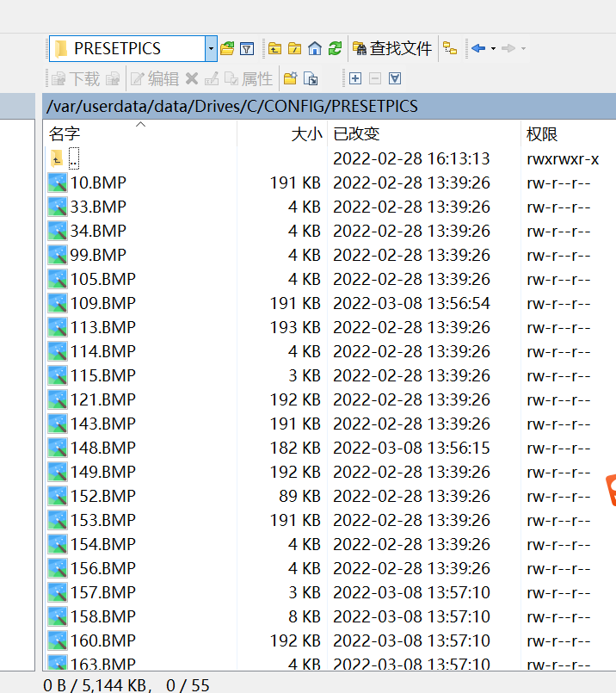Select the 109.BMP file

(x=102, y=304)
